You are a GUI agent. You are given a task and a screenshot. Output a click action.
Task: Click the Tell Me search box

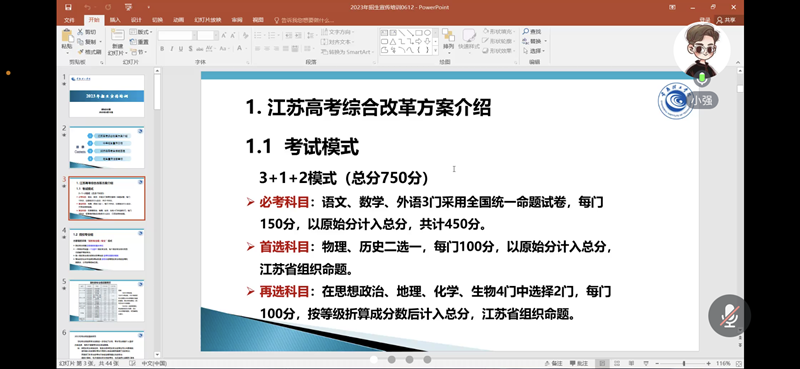click(x=304, y=20)
